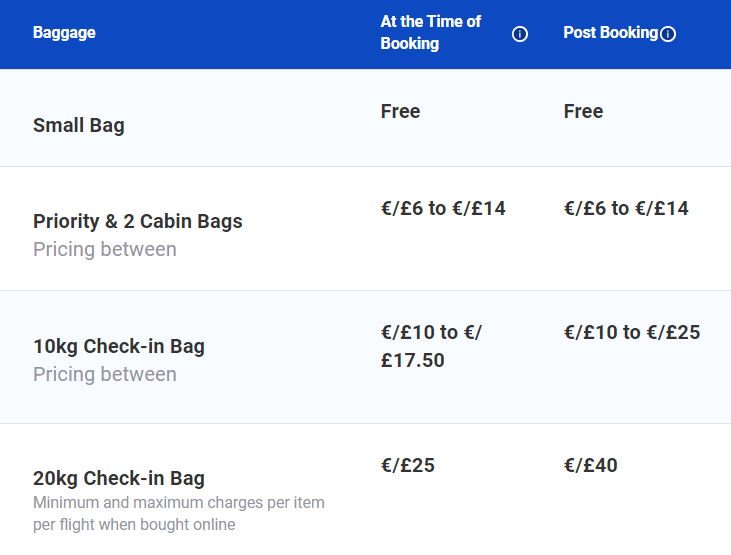Click the At the Time of Booking header
The height and width of the screenshot is (555, 731).
(431, 32)
